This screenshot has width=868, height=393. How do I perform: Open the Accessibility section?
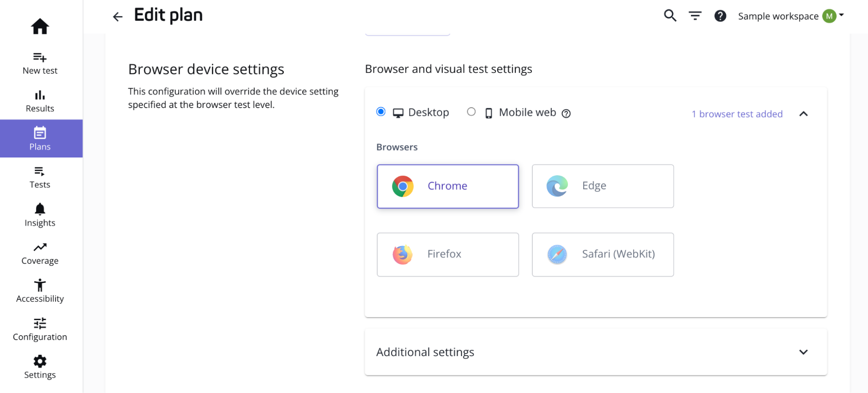point(40,291)
